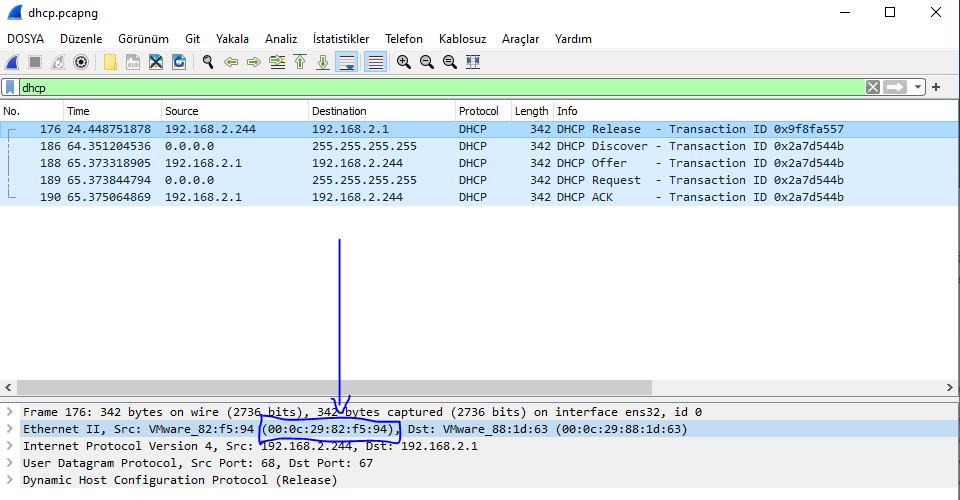Toggle auto-scroll during live capture
The image size is (960, 500).
tap(347, 62)
